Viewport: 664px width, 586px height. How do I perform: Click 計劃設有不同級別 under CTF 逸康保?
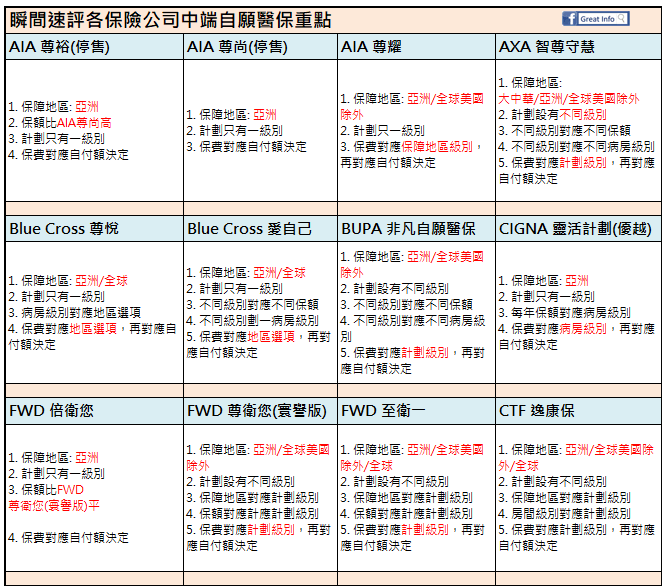(x=559, y=482)
